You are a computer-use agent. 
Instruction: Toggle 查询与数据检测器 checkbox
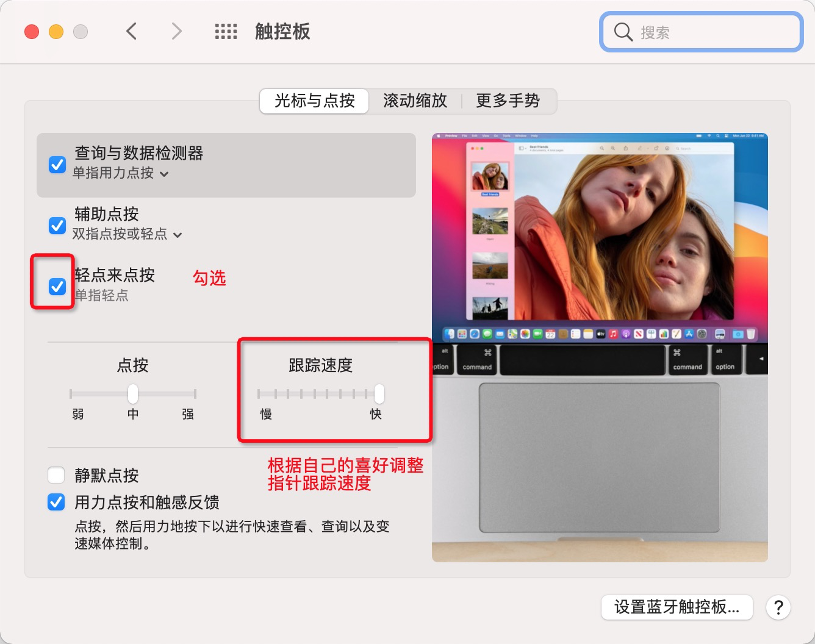(x=57, y=165)
